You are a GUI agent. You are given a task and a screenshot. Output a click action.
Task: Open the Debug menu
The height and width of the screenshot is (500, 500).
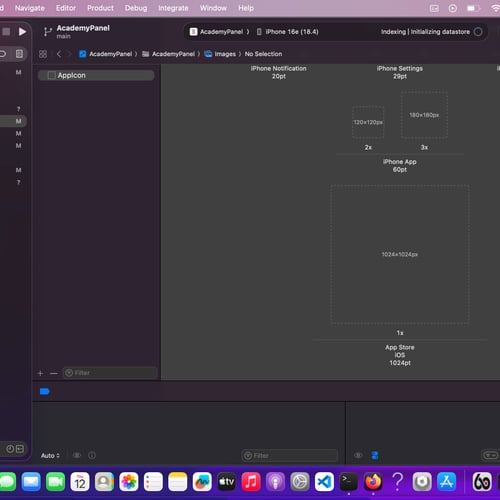[136, 8]
